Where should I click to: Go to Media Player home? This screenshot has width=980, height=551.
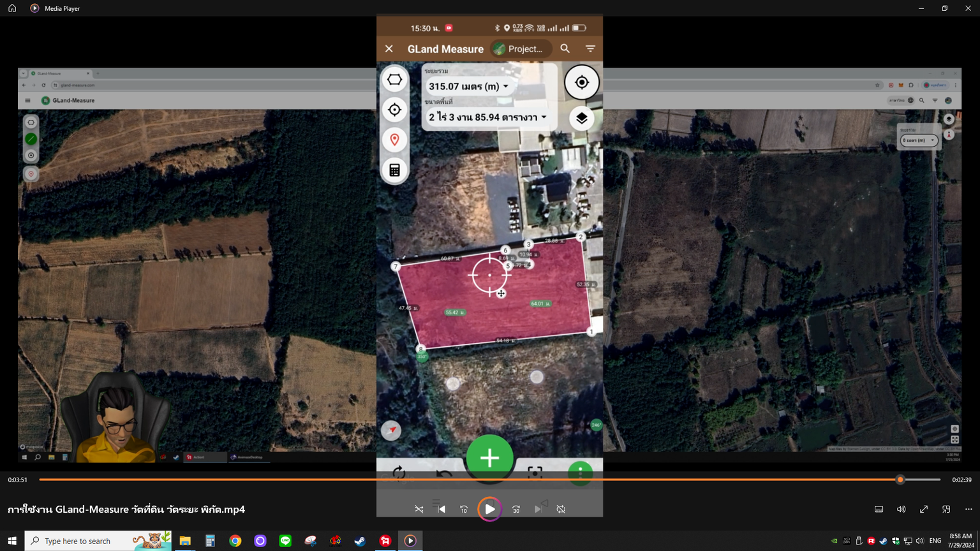coord(12,8)
